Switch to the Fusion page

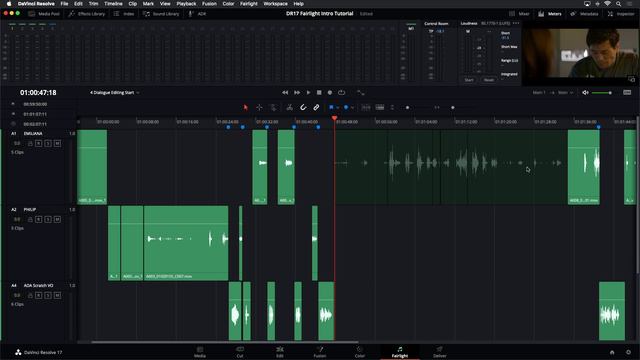(x=320, y=351)
